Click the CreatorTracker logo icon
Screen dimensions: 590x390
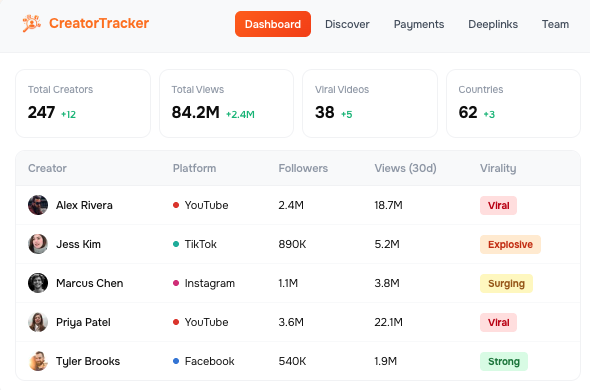(x=32, y=23)
